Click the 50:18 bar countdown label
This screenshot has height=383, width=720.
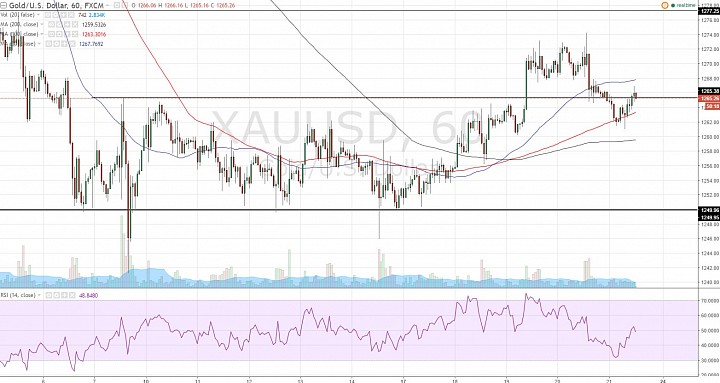tap(712, 107)
